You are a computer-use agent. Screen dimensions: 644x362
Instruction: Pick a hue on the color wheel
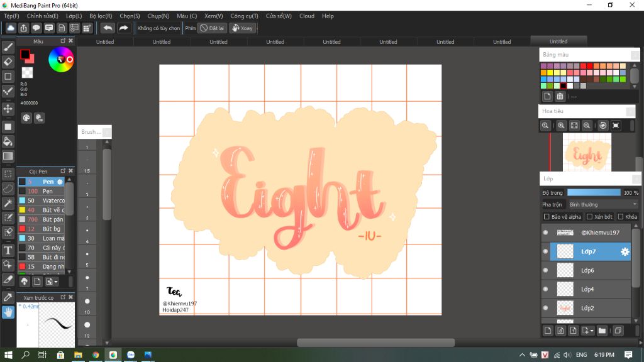pos(61,60)
